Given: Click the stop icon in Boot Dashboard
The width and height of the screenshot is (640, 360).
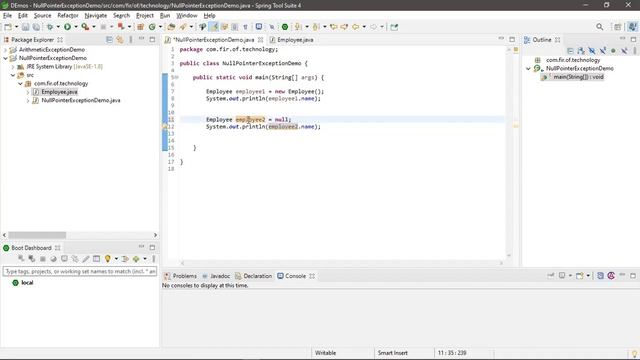Looking at the screenshot, I should click(x=42, y=259).
